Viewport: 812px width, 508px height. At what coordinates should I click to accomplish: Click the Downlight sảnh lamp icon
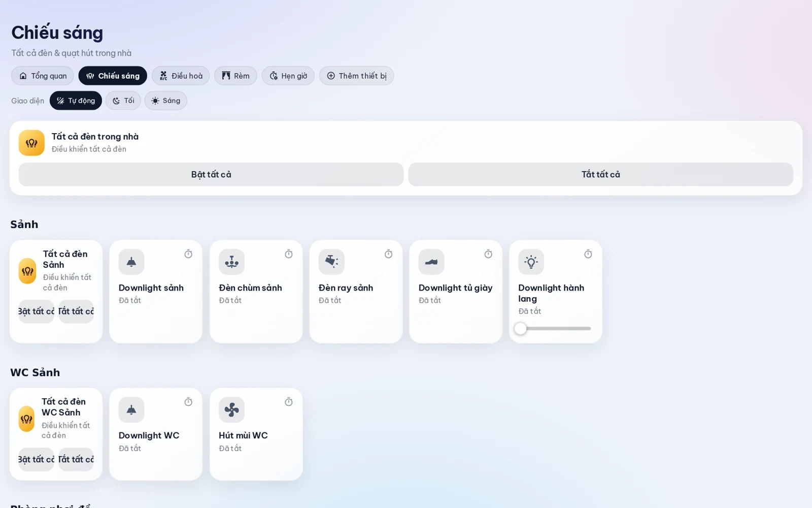click(131, 262)
